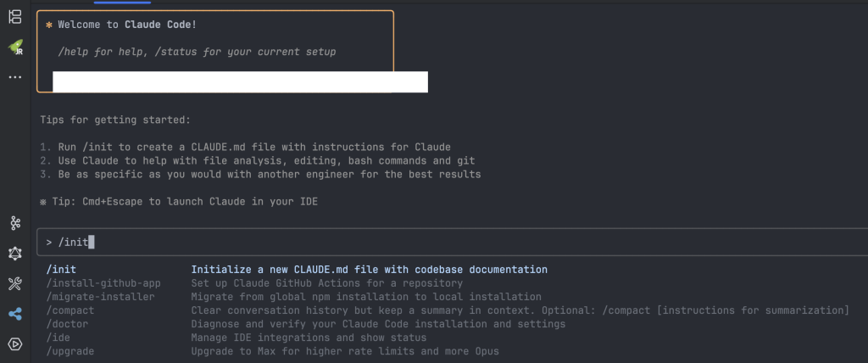Viewport: 868px width, 363px height.
Task: Click the Welcome to Claude Code banner
Action: [x=215, y=51]
